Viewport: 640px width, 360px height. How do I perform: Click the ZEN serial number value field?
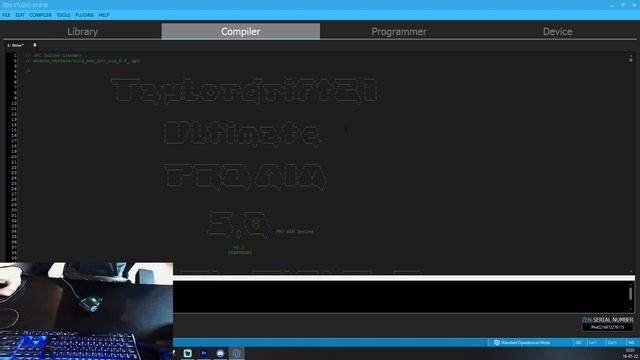(607, 327)
